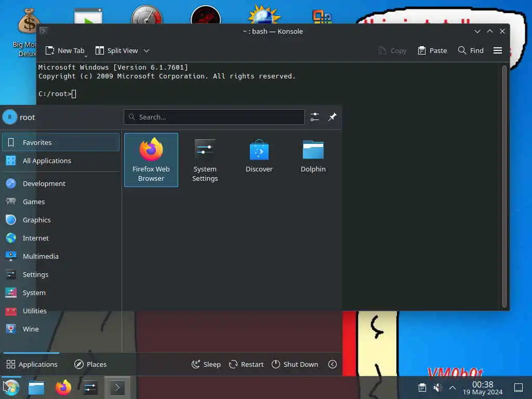
Task: Open Internet category
Action: [61, 238]
